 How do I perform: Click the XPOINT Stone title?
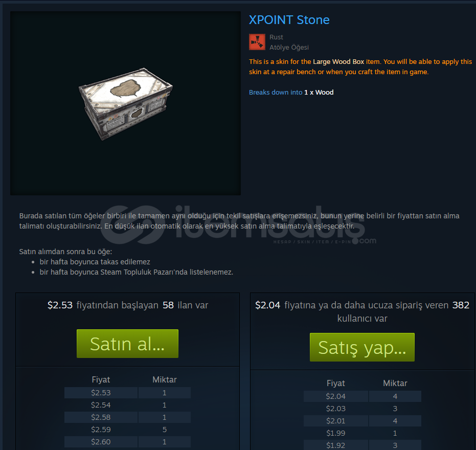(289, 20)
